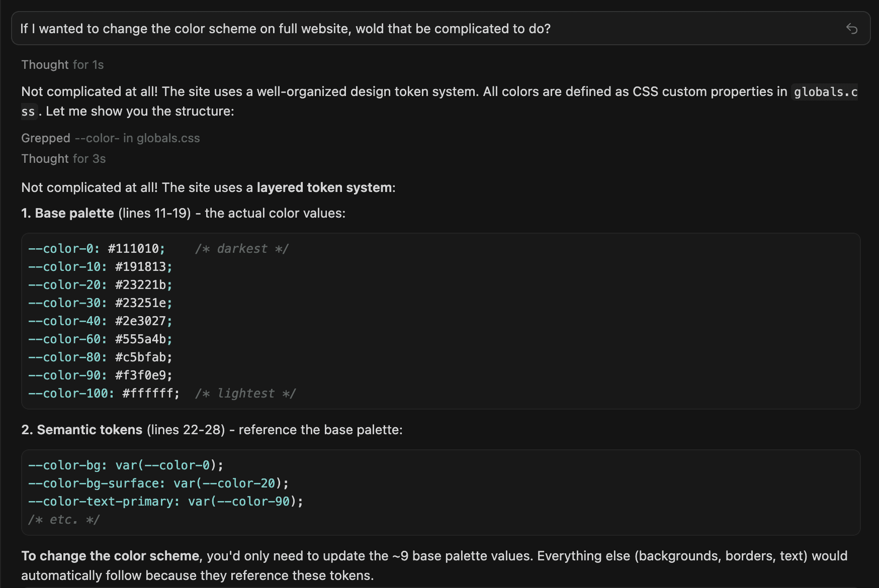Click the "darkest" code comment

[242, 249]
